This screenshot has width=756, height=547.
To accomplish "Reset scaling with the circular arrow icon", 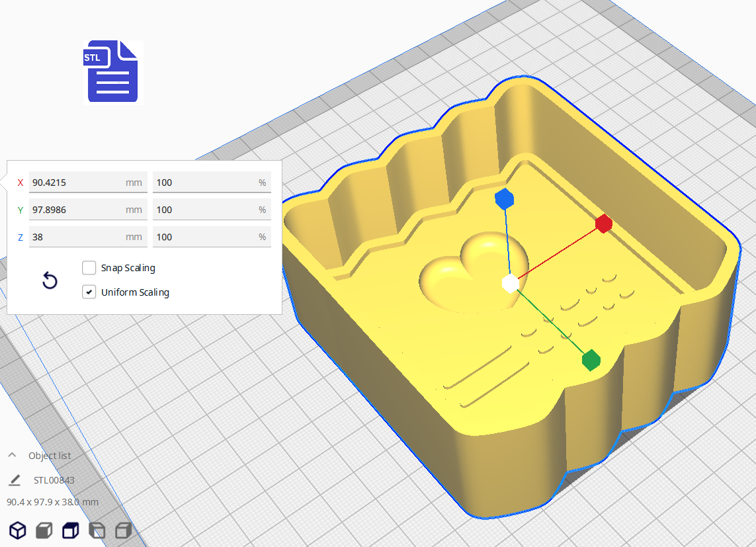I will click(x=50, y=280).
